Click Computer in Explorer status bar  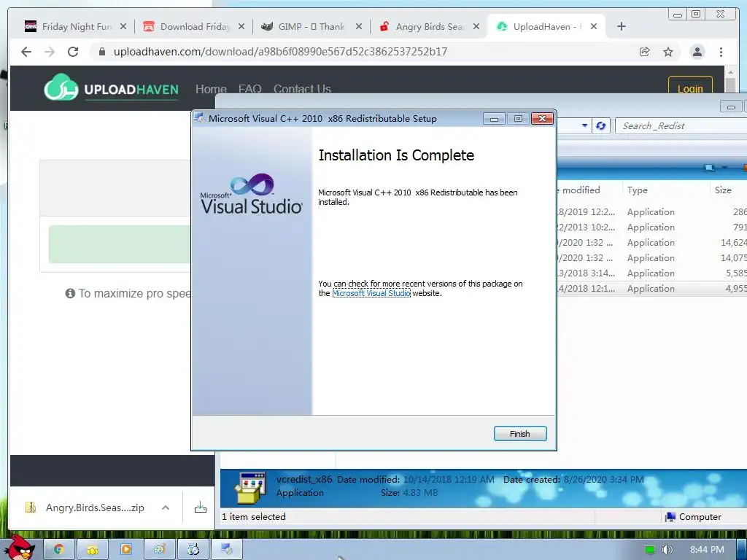694,517
